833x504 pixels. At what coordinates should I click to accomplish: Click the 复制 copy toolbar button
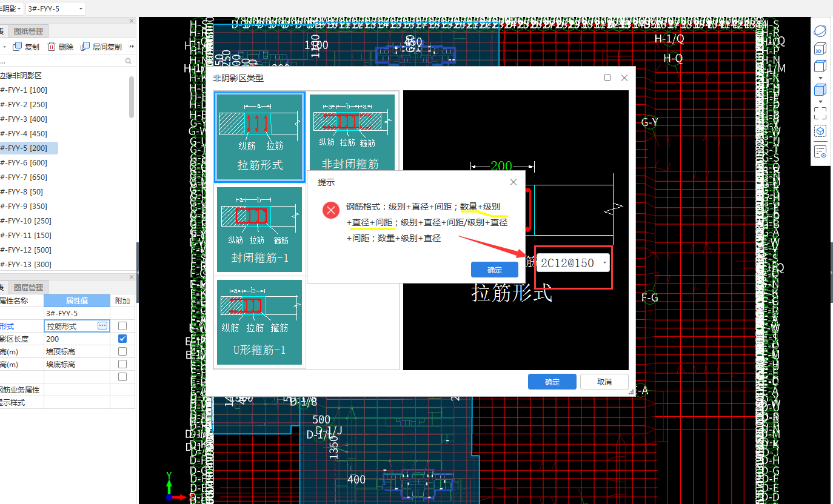click(26, 47)
